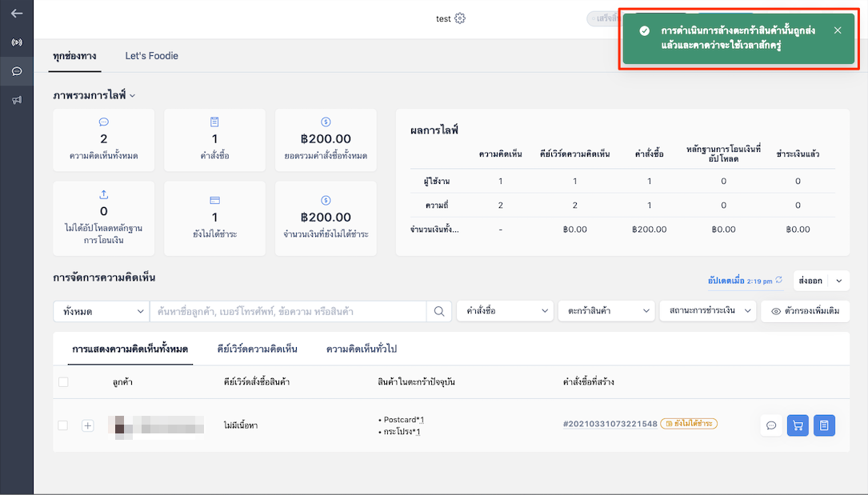Open ตะกร้าสินค้า filter dropdown
The image size is (868, 495).
pos(606,311)
